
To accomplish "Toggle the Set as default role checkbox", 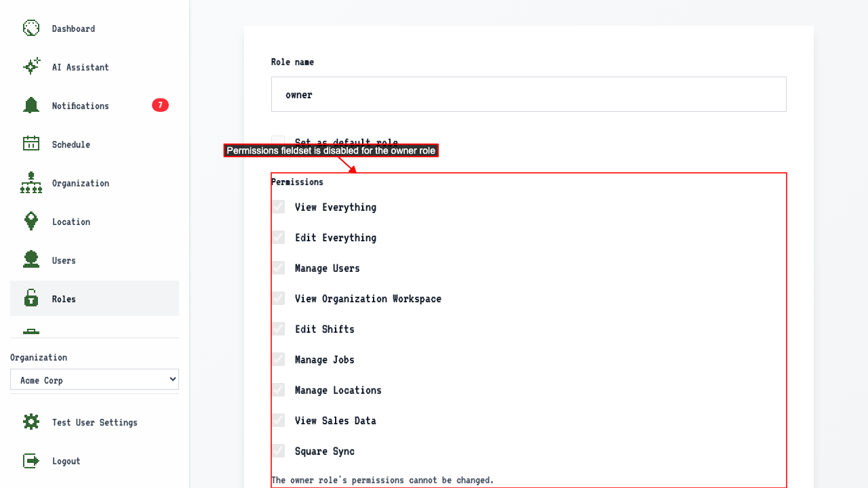I will tap(278, 142).
